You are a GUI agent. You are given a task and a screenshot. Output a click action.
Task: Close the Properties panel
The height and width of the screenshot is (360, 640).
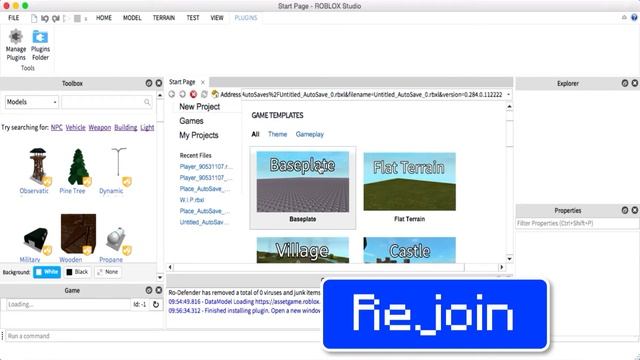pyautogui.click(x=635, y=210)
